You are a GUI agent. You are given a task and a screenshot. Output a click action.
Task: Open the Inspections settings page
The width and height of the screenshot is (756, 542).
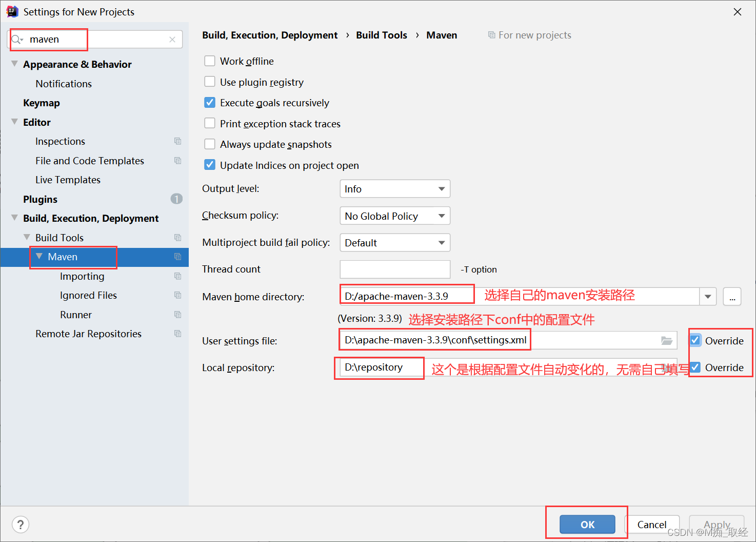[x=60, y=141]
